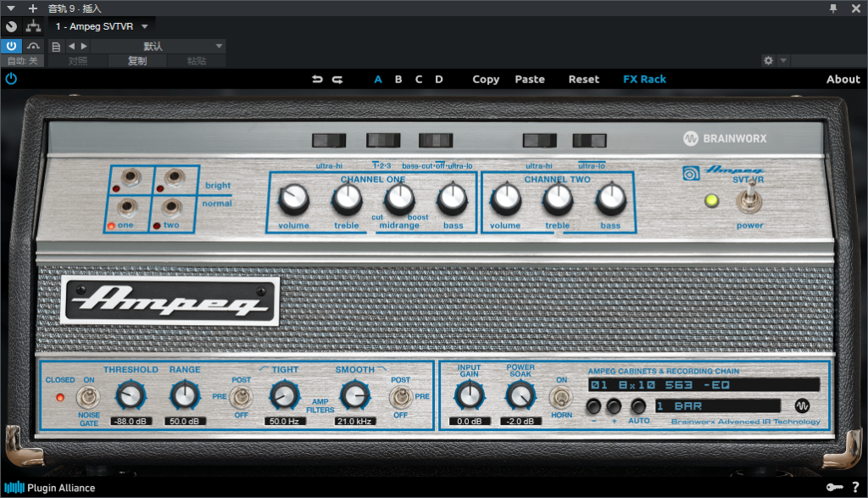
Task: Toggle channel one ultra-hi rocker switch
Action: pyautogui.click(x=329, y=141)
